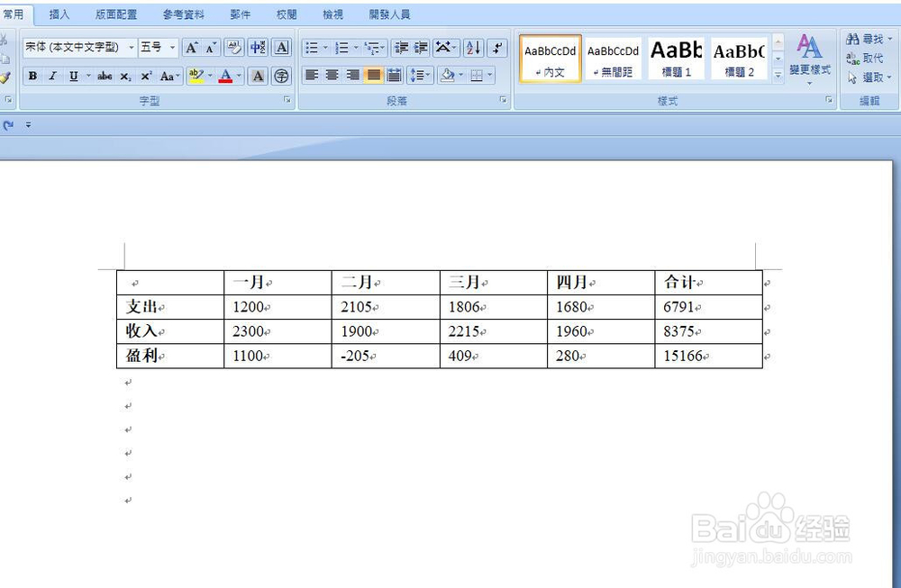Image resolution: width=901 pixels, height=588 pixels.
Task: Apply the 內文 style
Action: coord(551,59)
